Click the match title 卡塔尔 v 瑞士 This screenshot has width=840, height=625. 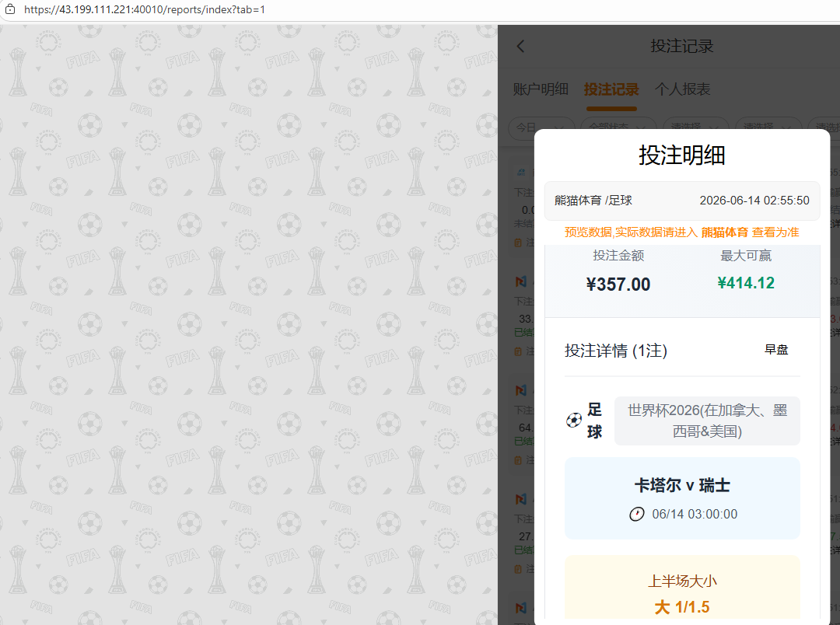tap(682, 485)
